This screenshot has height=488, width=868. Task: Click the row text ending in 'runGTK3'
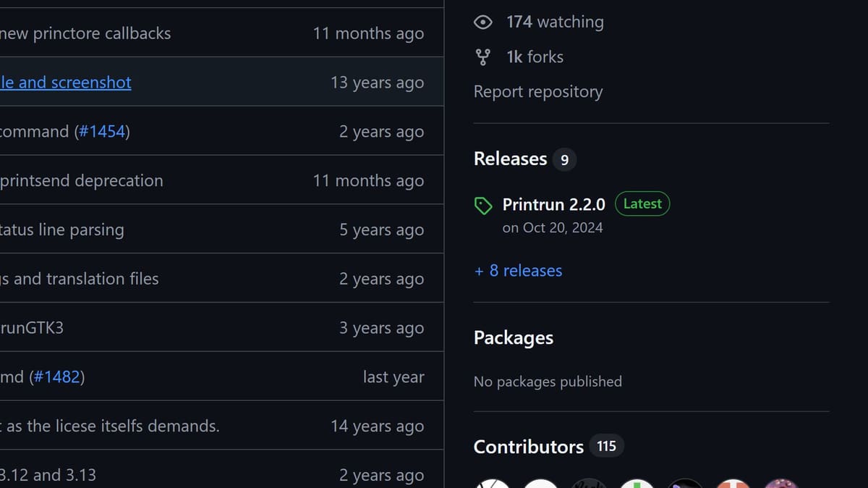(x=32, y=328)
